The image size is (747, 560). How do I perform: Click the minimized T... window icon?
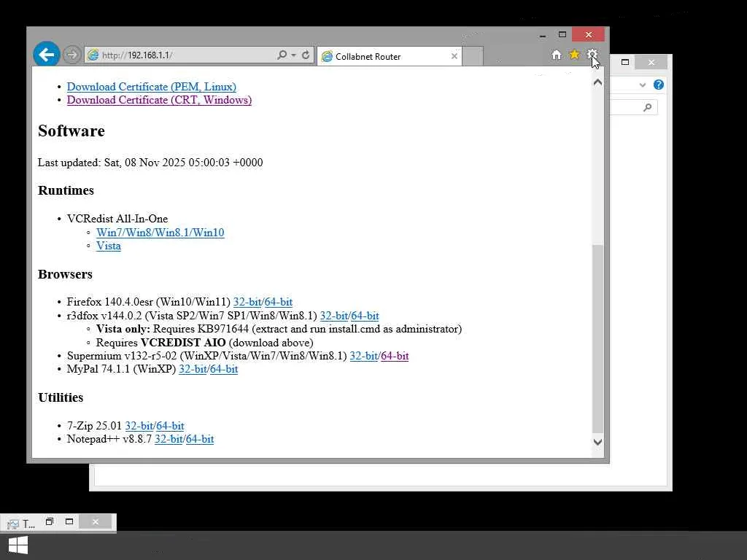pyautogui.click(x=13, y=524)
